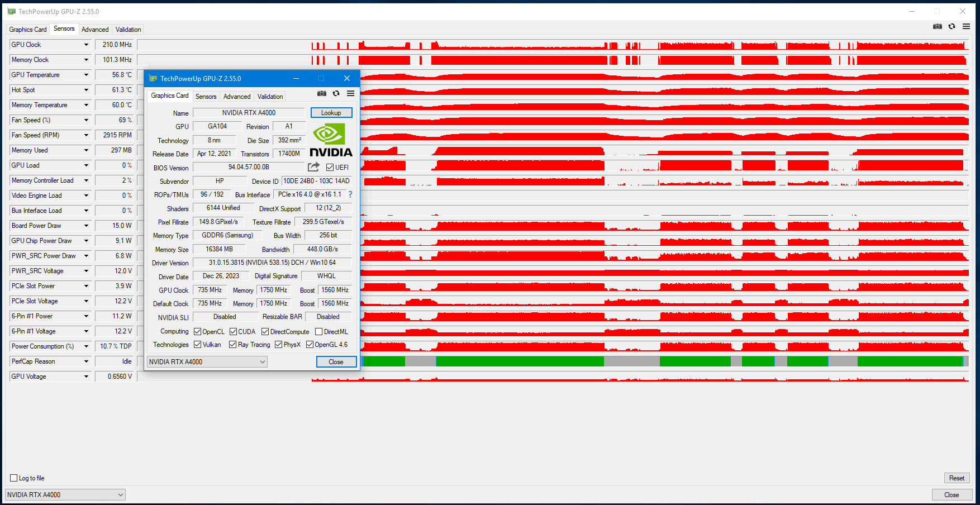Click the refresh icon in the Sensors window
The height and width of the screenshot is (505, 980).
(952, 26)
